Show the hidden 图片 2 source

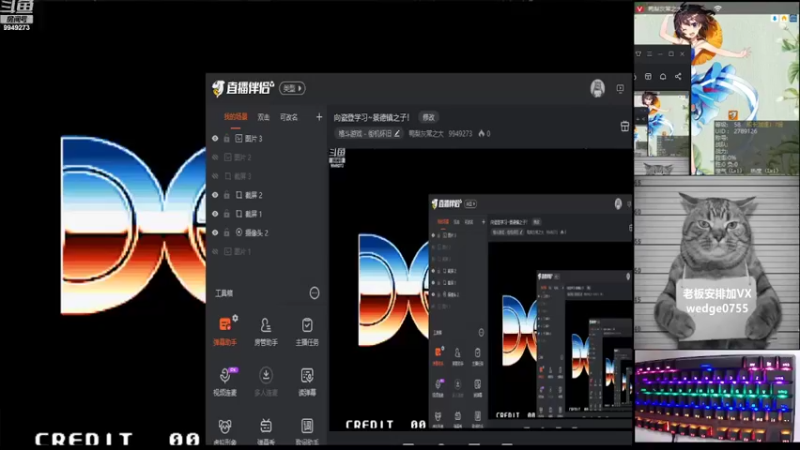point(215,157)
